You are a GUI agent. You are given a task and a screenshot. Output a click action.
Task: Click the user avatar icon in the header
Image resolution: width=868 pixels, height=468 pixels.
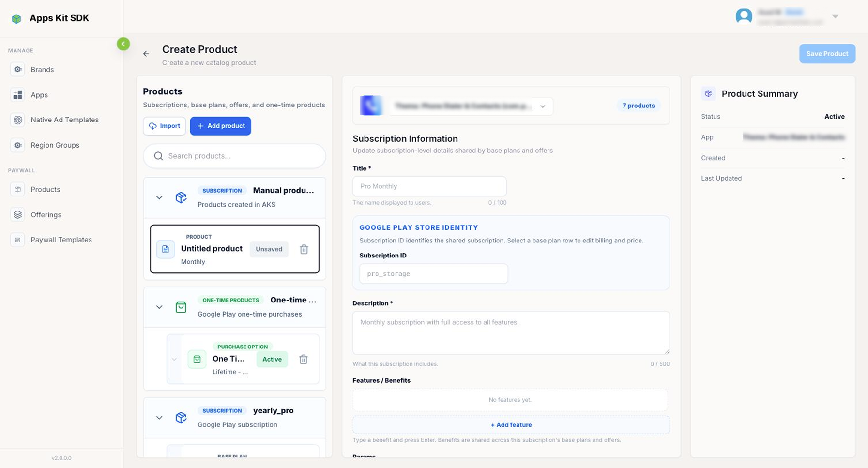point(744,16)
